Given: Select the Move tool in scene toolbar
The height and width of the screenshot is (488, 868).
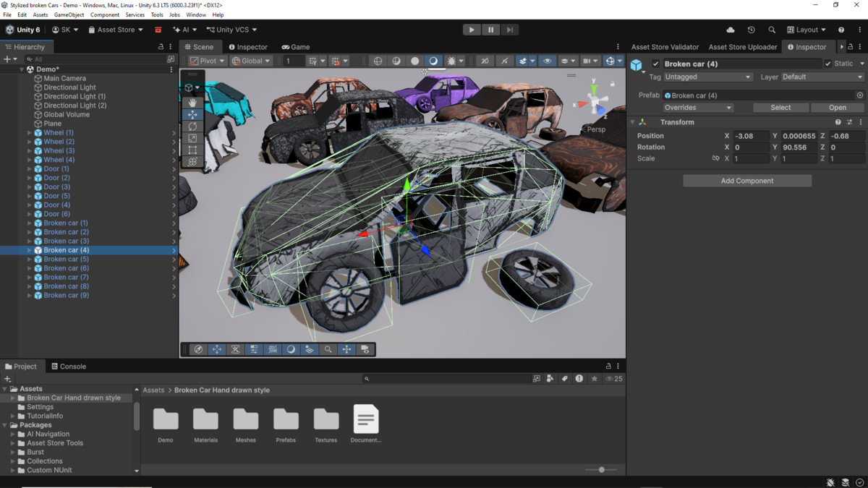Looking at the screenshot, I should coord(192,115).
